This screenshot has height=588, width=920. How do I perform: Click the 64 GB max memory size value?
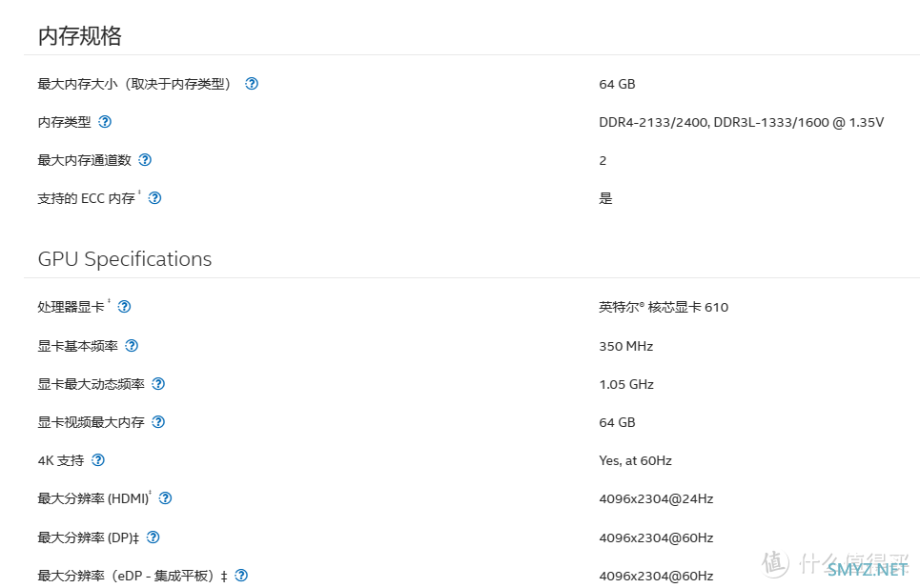click(617, 85)
